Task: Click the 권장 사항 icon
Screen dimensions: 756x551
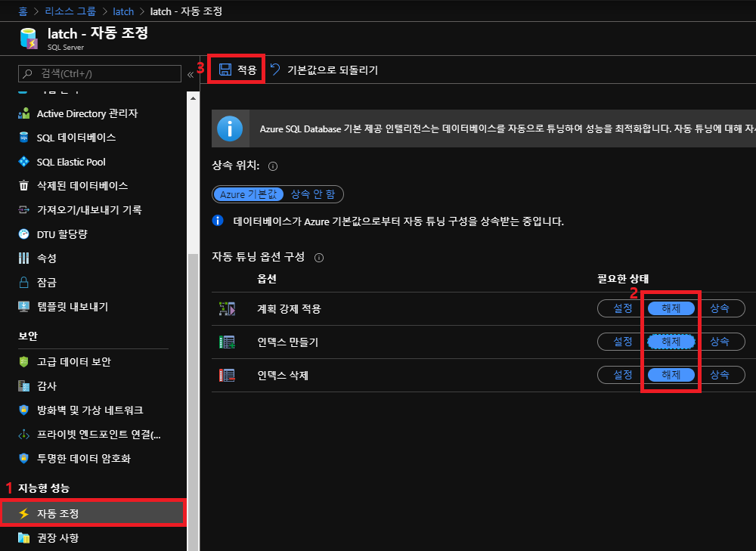Action: (x=23, y=537)
